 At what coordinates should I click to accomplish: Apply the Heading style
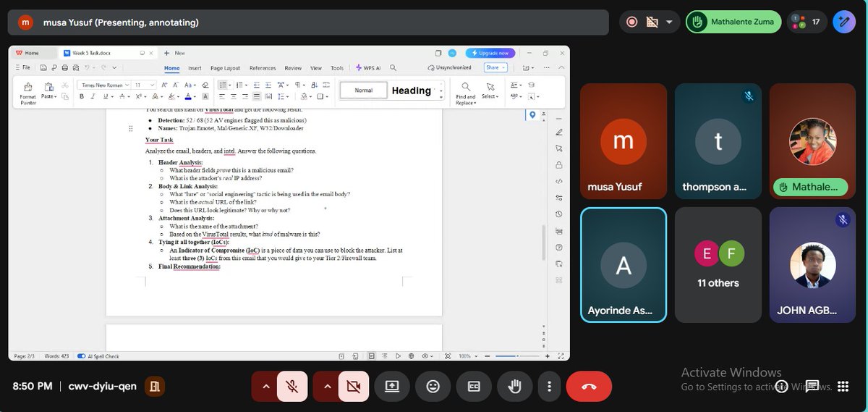411,91
